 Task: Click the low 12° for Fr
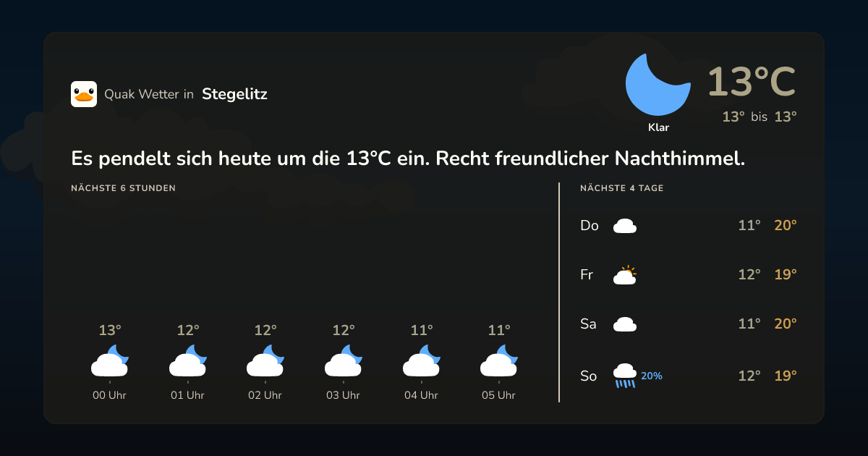(749, 275)
